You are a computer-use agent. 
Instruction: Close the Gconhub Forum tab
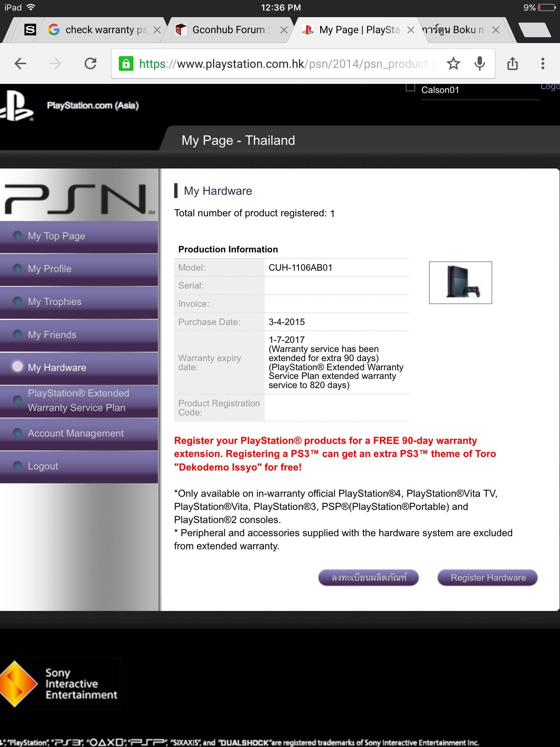(x=284, y=30)
